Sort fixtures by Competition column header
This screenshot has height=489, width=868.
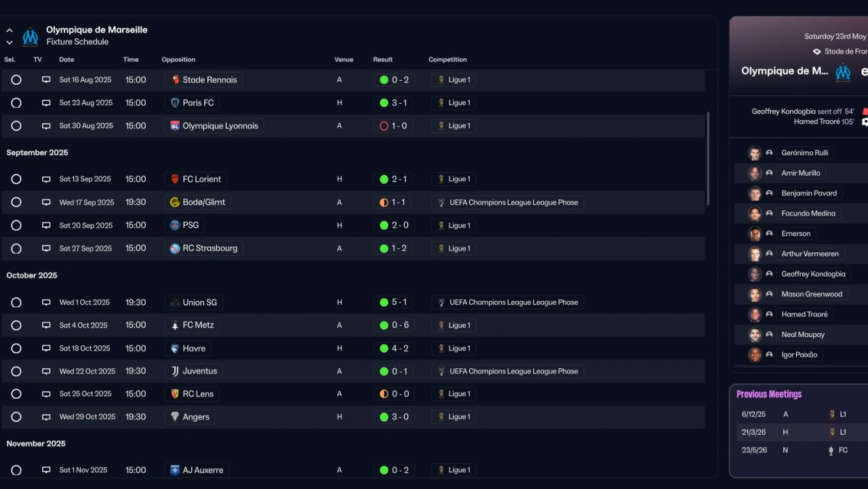click(448, 60)
